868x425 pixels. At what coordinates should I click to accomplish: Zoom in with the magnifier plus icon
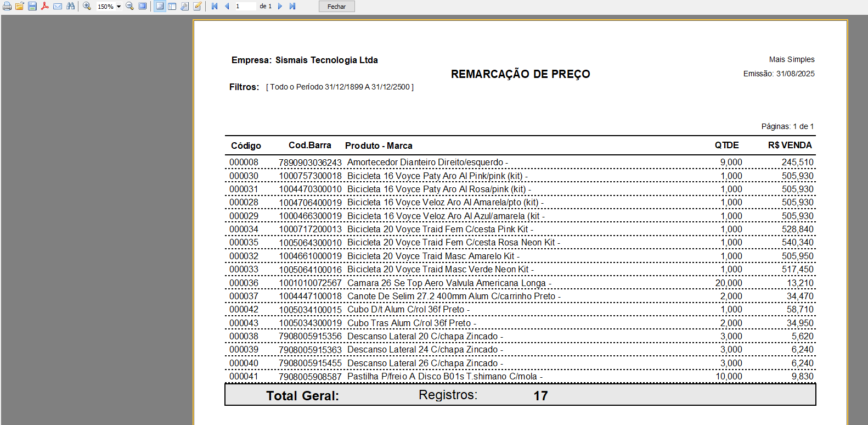[x=87, y=7]
